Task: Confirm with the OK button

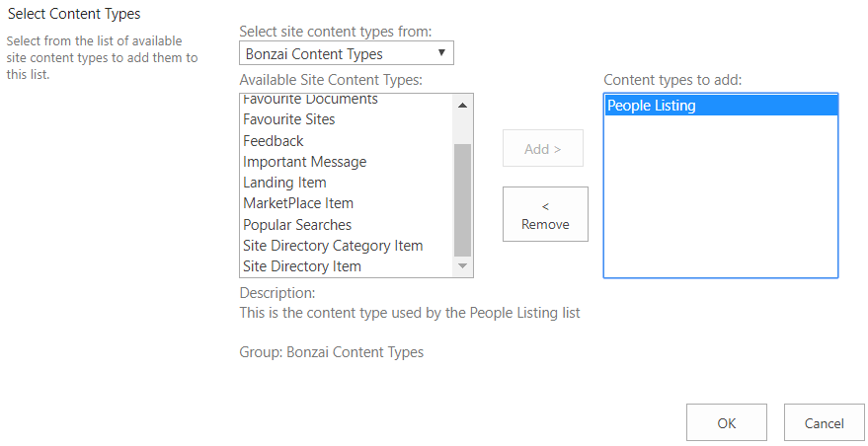Action: pos(727,422)
